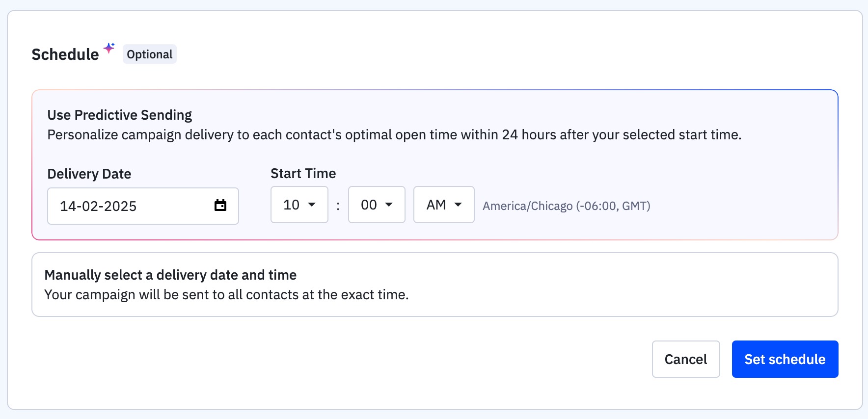Click the sparkle icon beside Schedule

click(x=109, y=48)
